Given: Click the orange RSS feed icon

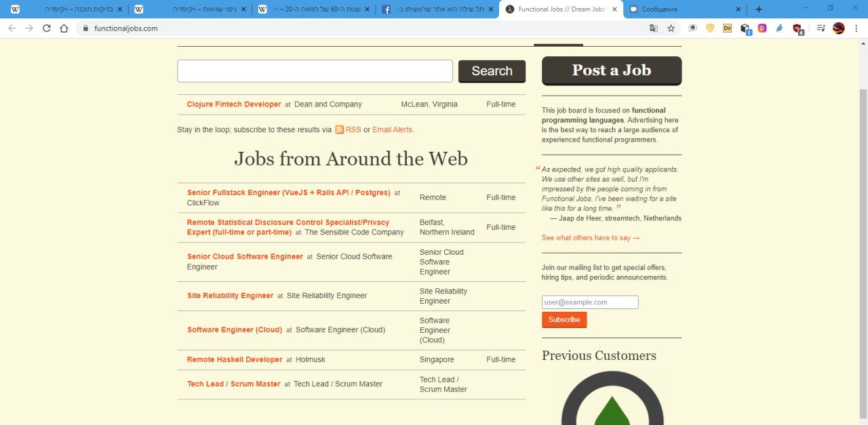Looking at the screenshot, I should [339, 129].
